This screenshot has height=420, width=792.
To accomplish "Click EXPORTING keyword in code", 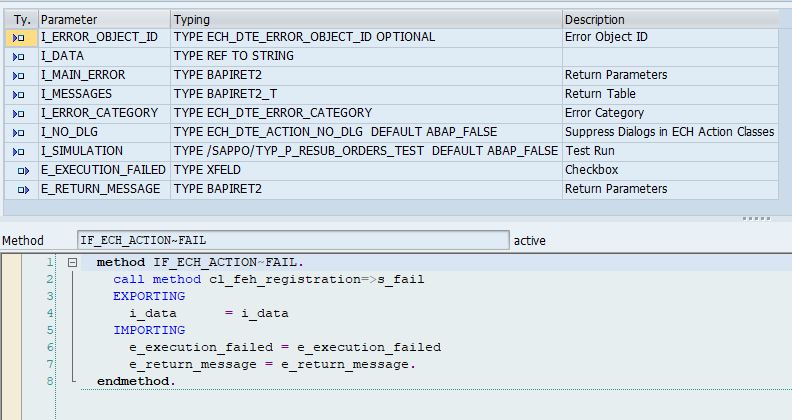I will [149, 296].
